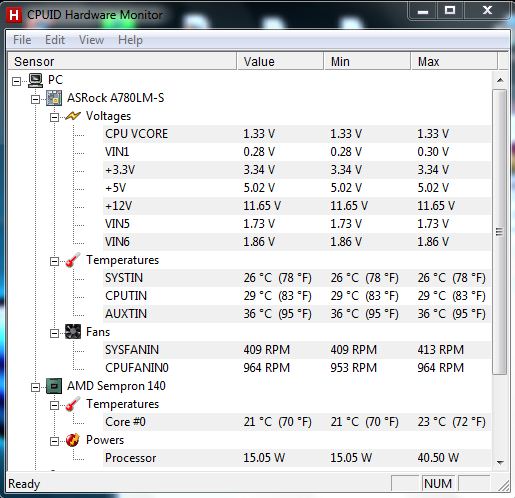515x498 pixels.
Task: Select the +3.3V row
Action: click(x=297, y=170)
